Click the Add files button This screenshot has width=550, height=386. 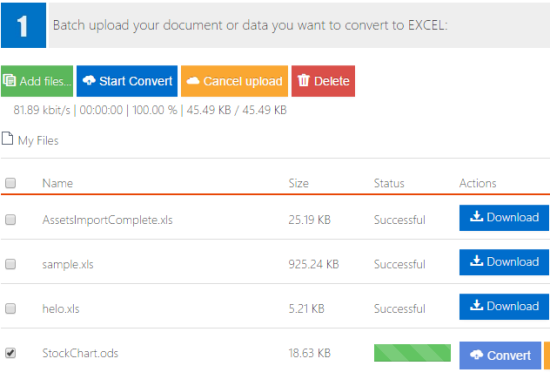(37, 81)
